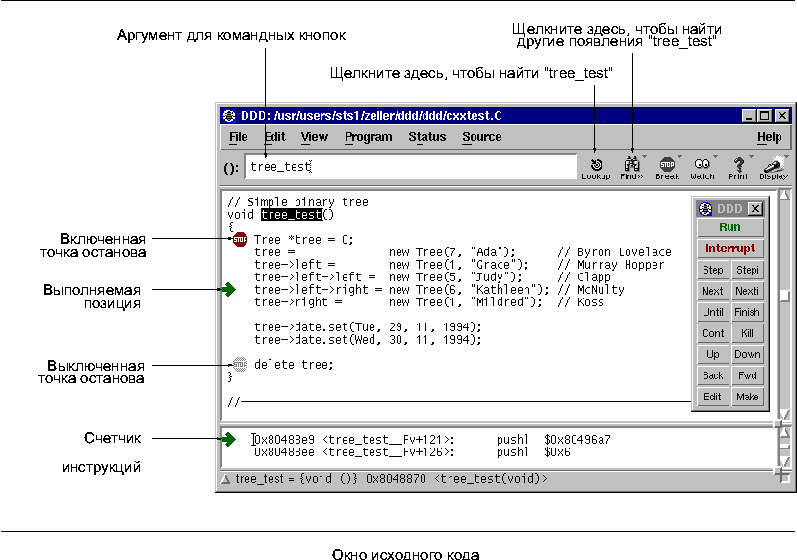
Task: Click the Down button
Action: tap(747, 354)
